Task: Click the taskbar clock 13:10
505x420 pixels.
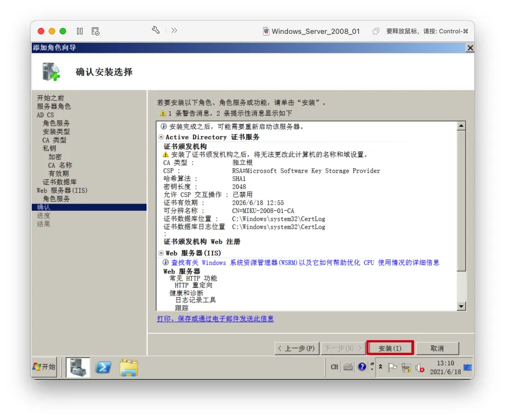Action: pos(445,363)
